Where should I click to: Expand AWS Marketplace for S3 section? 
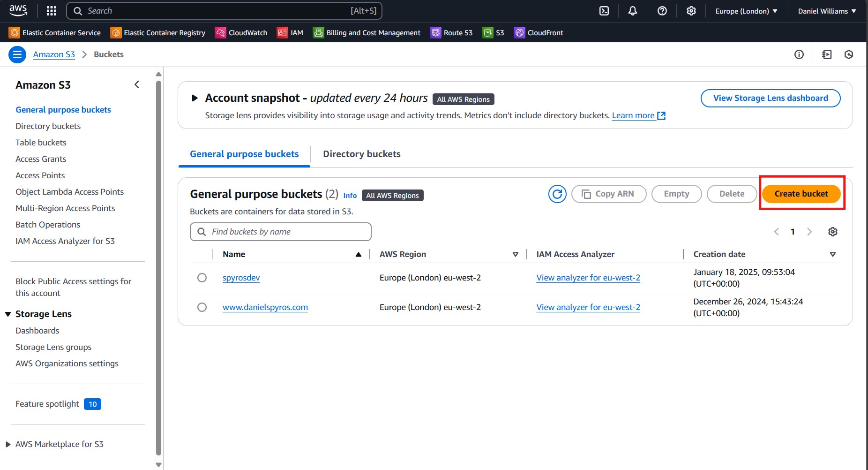point(8,444)
